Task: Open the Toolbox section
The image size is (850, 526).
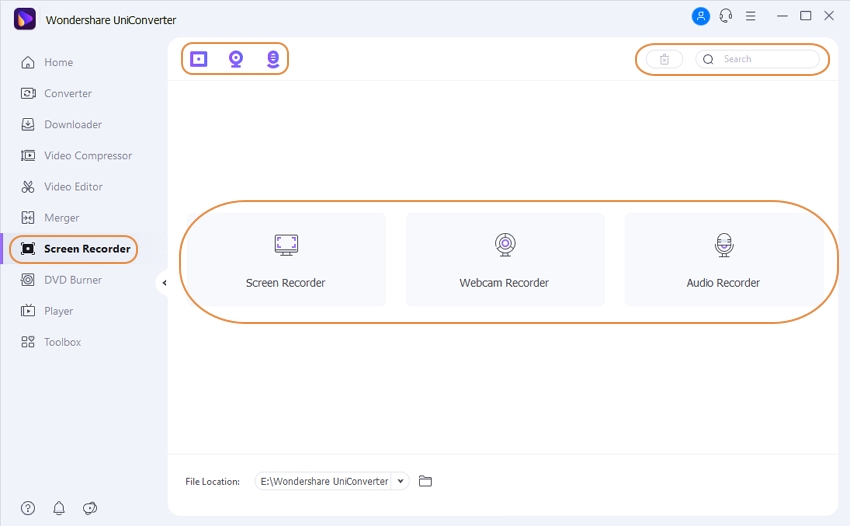Action: click(62, 342)
